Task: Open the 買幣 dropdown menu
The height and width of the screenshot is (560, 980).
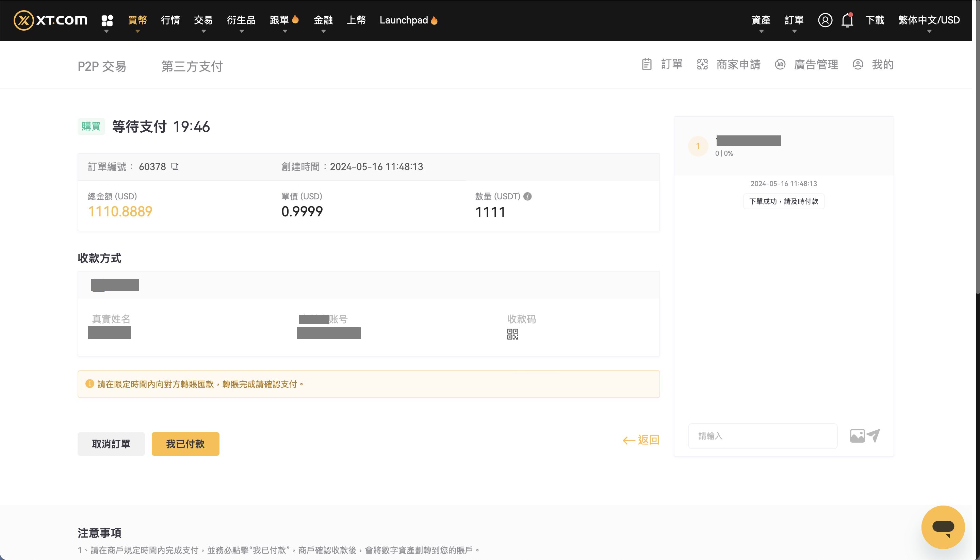Action: 137,20
